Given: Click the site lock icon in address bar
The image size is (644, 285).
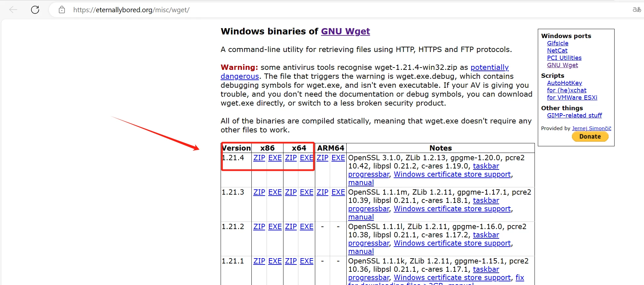Looking at the screenshot, I should click(x=62, y=10).
